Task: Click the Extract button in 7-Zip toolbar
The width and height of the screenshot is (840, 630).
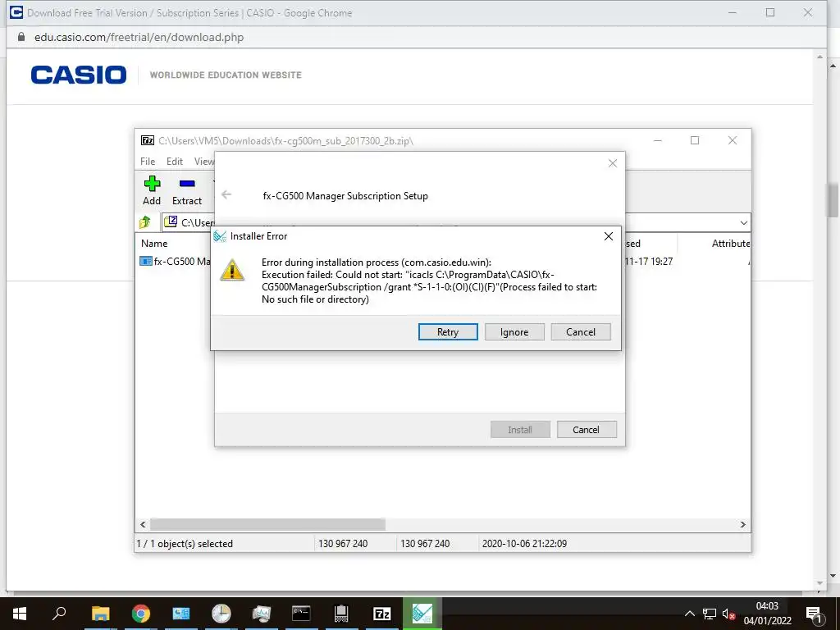Action: pyautogui.click(x=187, y=190)
